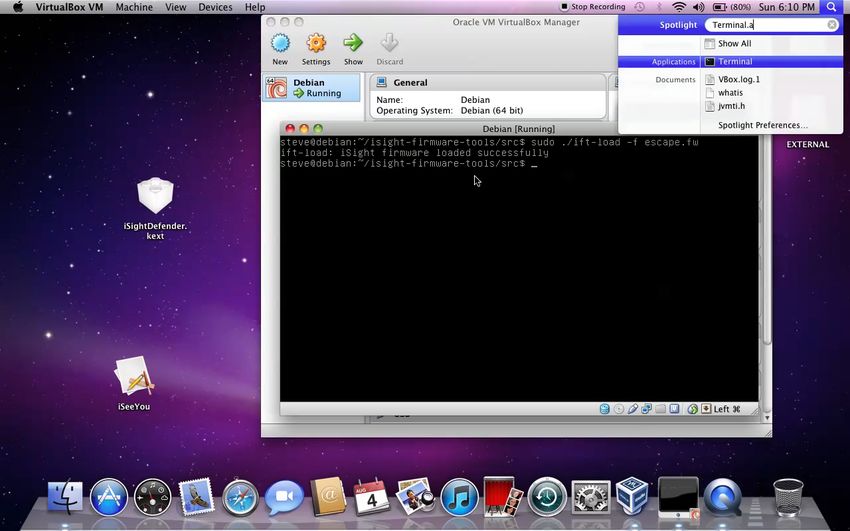This screenshot has width=850, height=531.
Task: Open the App Store from the Dock
Action: pyautogui.click(x=109, y=497)
